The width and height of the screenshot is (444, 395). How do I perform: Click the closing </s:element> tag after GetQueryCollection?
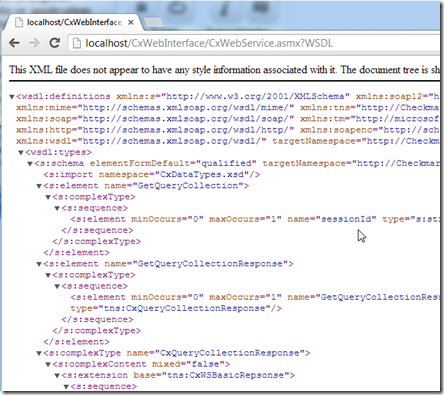pyautogui.click(x=76, y=253)
